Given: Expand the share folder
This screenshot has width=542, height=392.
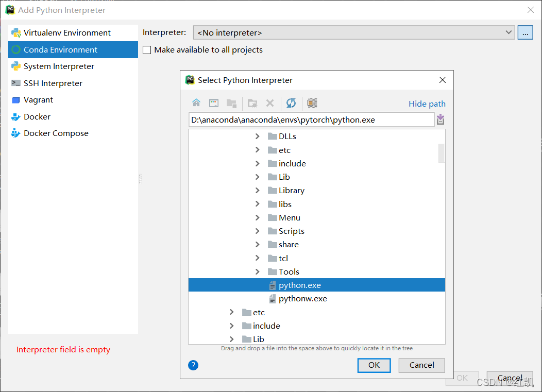Looking at the screenshot, I should (258, 244).
